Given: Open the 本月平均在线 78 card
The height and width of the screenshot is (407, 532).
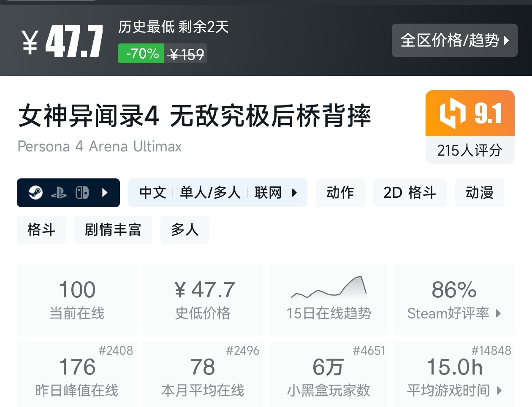Looking at the screenshot, I should click(x=203, y=375).
